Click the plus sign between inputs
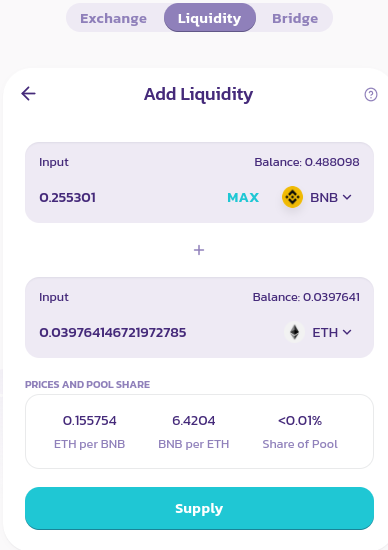The image size is (388, 550). click(x=199, y=250)
